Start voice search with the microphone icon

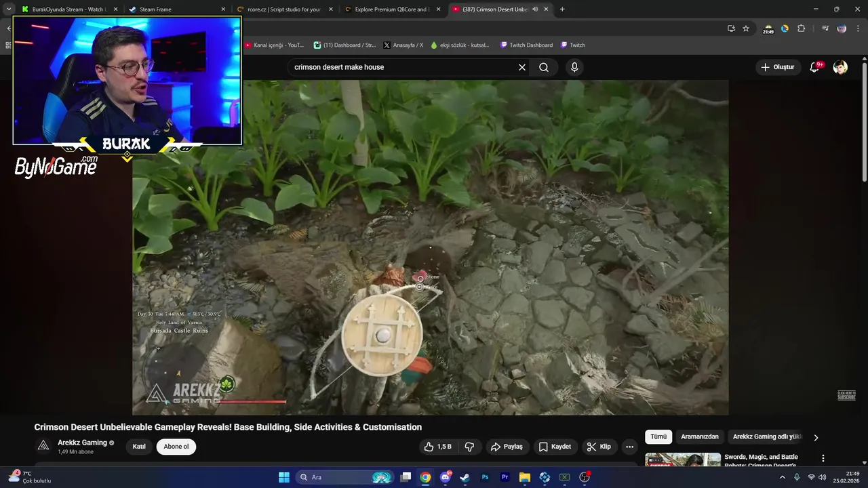tap(574, 67)
